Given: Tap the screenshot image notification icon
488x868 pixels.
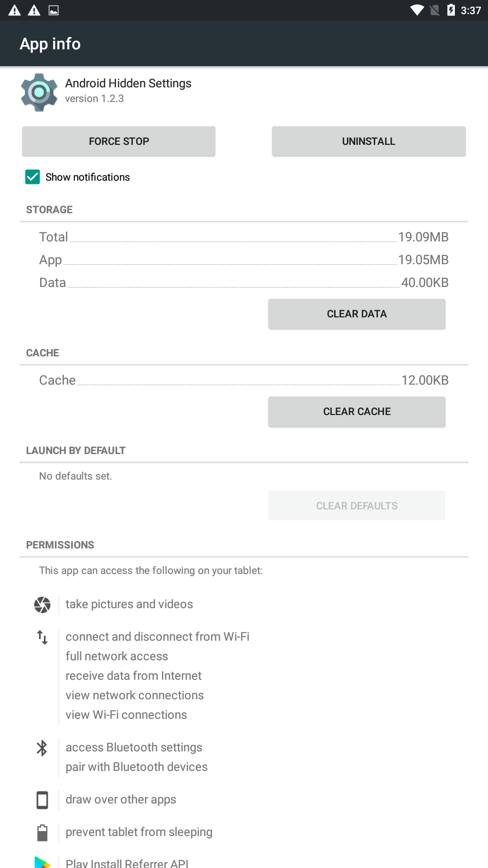Looking at the screenshot, I should [x=54, y=10].
